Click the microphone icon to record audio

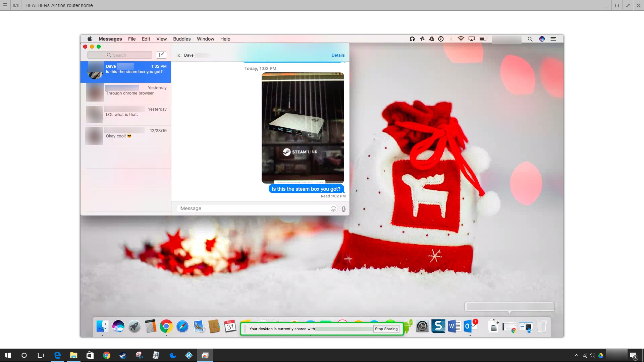(343, 208)
